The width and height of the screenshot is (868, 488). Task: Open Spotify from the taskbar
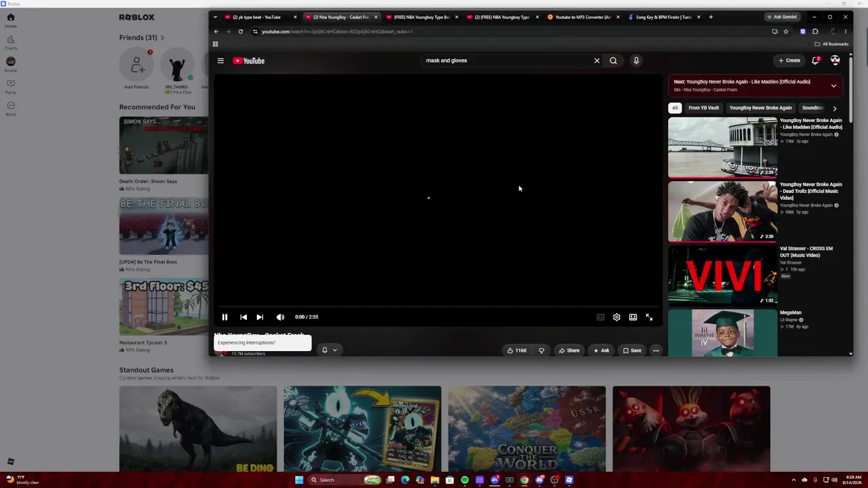point(465,480)
